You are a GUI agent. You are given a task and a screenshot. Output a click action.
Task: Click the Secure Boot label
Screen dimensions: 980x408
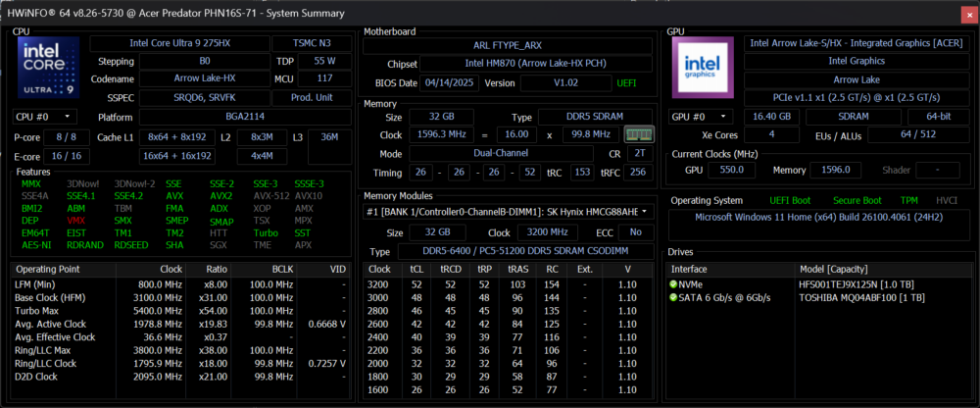coord(857,200)
